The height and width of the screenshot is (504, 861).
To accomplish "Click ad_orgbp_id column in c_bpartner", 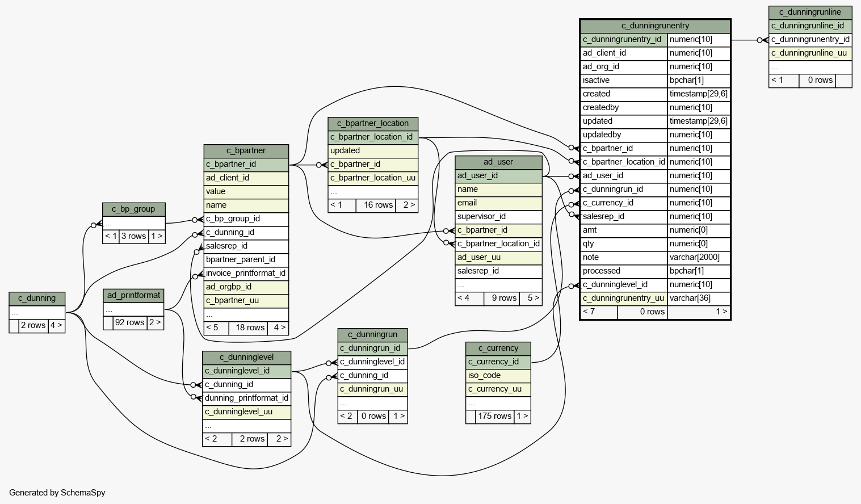I will (246, 287).
